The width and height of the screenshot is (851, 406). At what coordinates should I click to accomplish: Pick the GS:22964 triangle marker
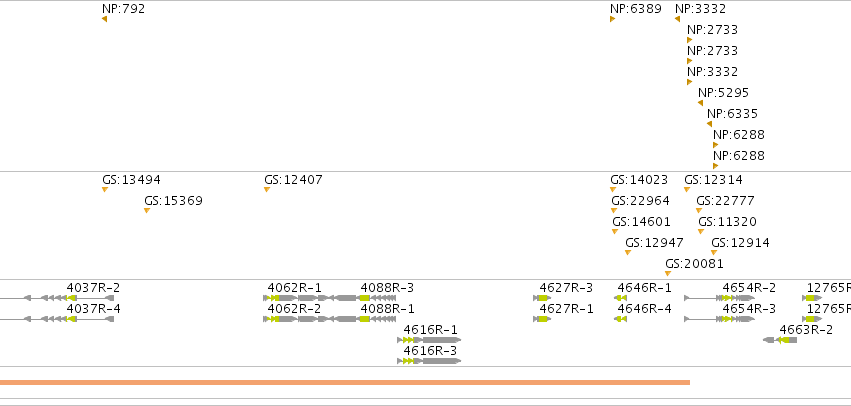(614, 211)
